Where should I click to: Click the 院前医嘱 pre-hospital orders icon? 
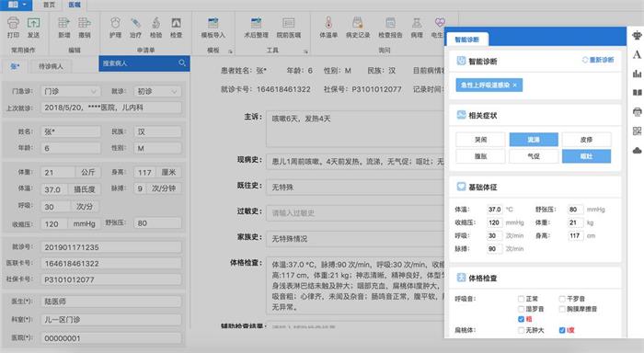[289, 23]
